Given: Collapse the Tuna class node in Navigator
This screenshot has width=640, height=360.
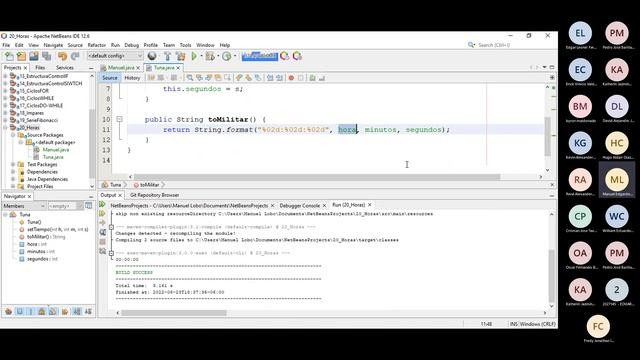Looking at the screenshot, I should click(5, 214).
